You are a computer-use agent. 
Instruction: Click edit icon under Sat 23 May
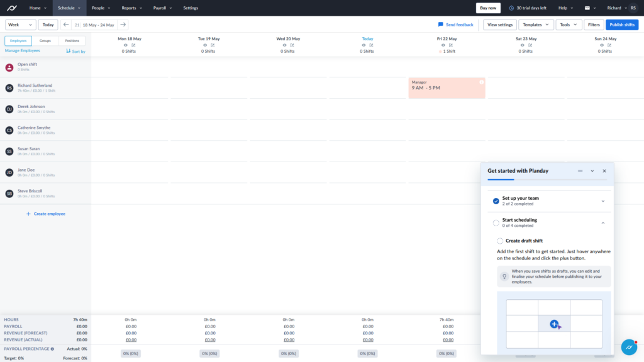click(530, 45)
